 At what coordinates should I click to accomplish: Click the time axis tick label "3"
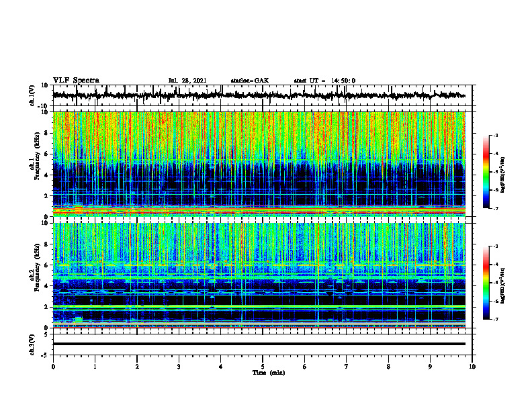(x=179, y=367)
